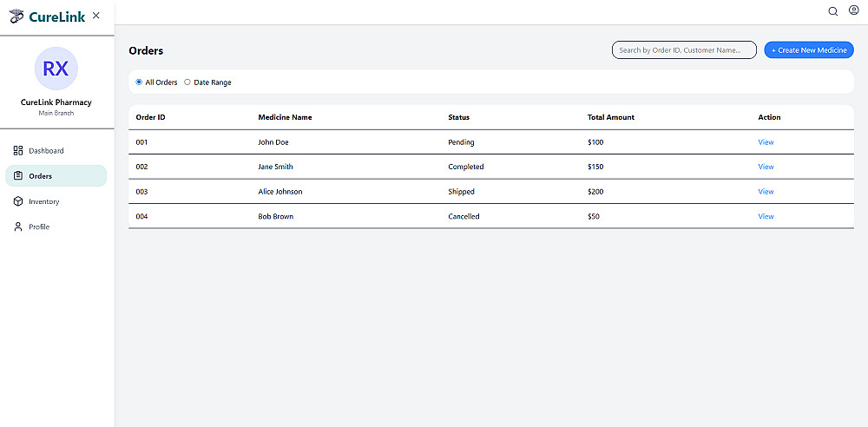Image resolution: width=868 pixels, height=427 pixels.
Task: Focus the order search input field
Action: (x=684, y=50)
